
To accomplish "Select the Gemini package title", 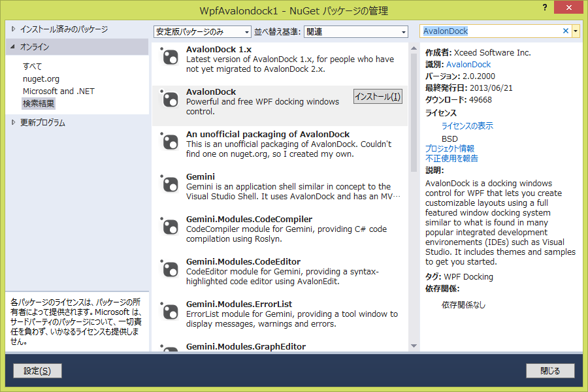I will point(201,176).
